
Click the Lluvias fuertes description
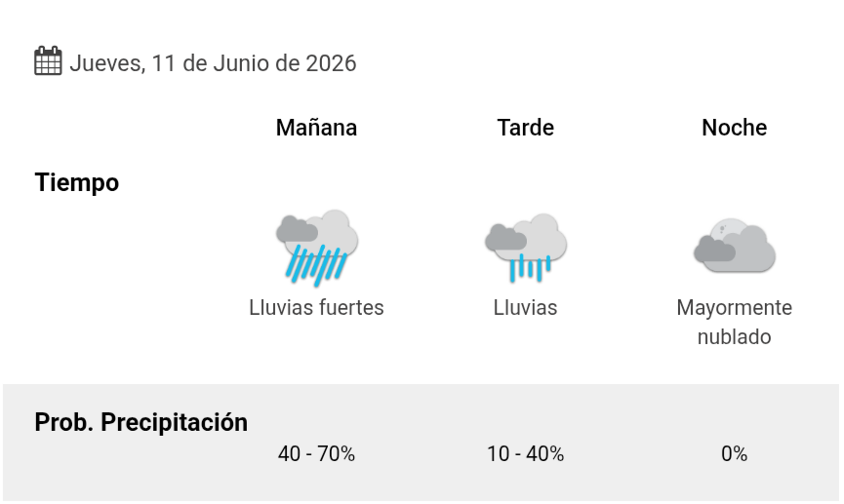[316, 308]
